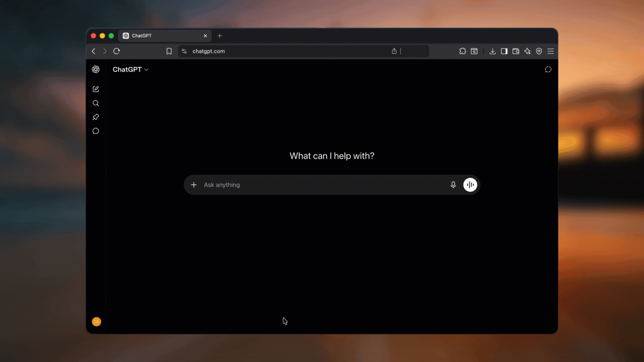This screenshot has width=644, height=362.
Task: Toggle the browser sidebar panel
Action: (504, 51)
